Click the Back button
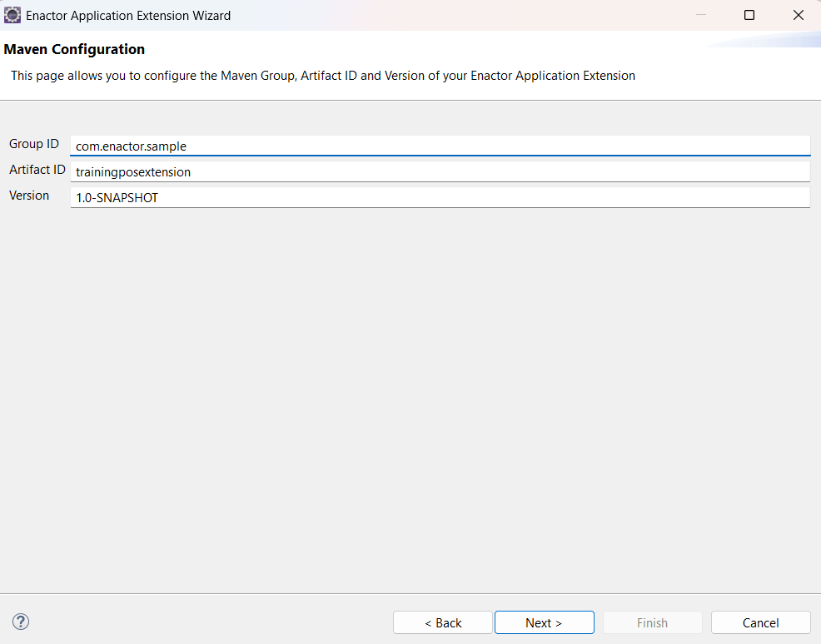Image resolution: width=821 pixels, height=644 pixels. pyautogui.click(x=442, y=622)
